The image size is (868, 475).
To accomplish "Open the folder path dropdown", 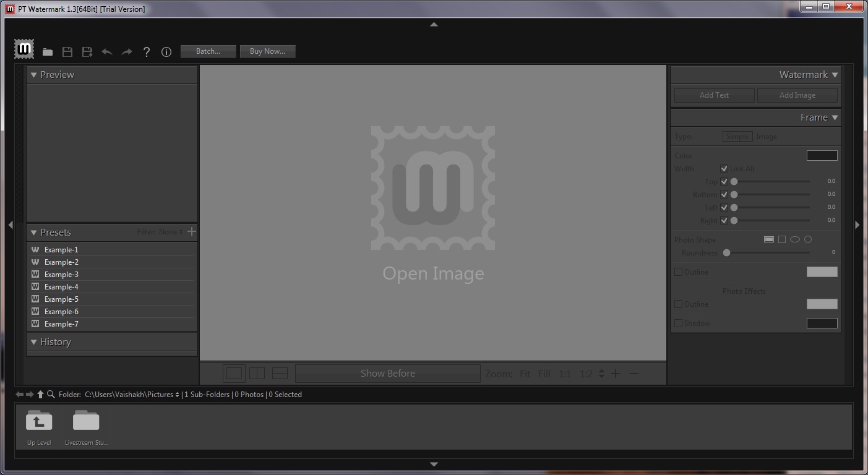I will click(x=177, y=395).
